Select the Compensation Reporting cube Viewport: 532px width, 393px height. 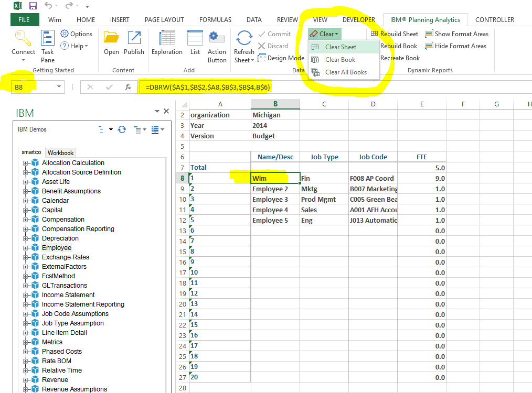coord(78,229)
